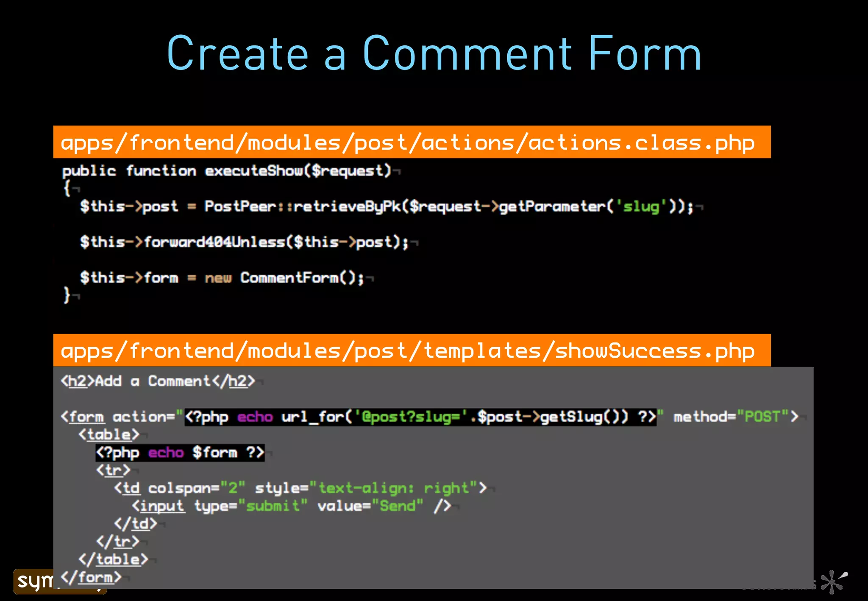Click the slide title 'Create a Comment Form'

434,53
